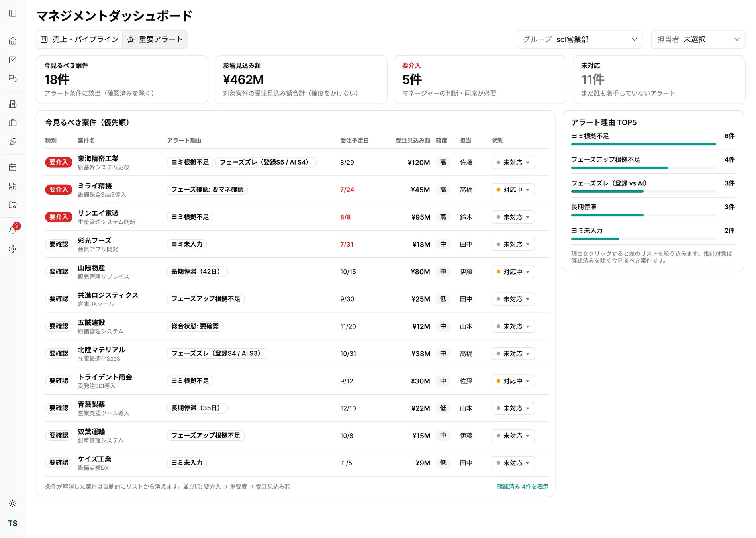Open status dropdown for ミライ精機
Image resolution: width=756 pixels, height=538 pixels.
click(513, 190)
